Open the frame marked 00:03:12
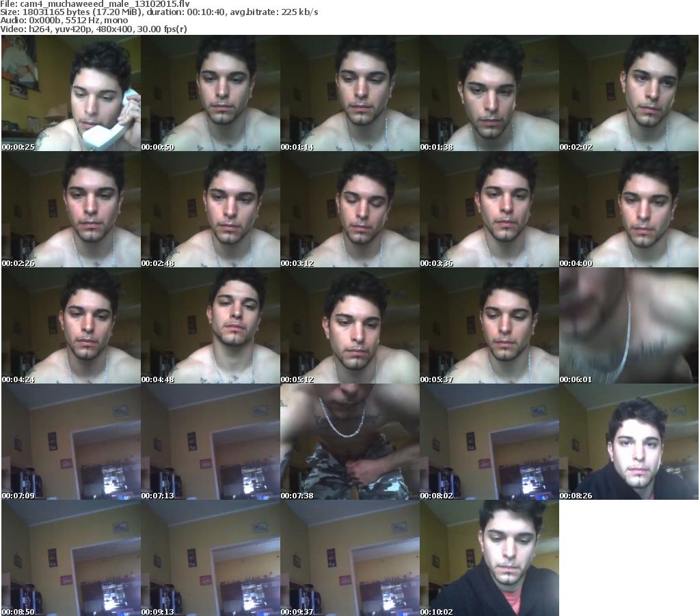 [350, 209]
